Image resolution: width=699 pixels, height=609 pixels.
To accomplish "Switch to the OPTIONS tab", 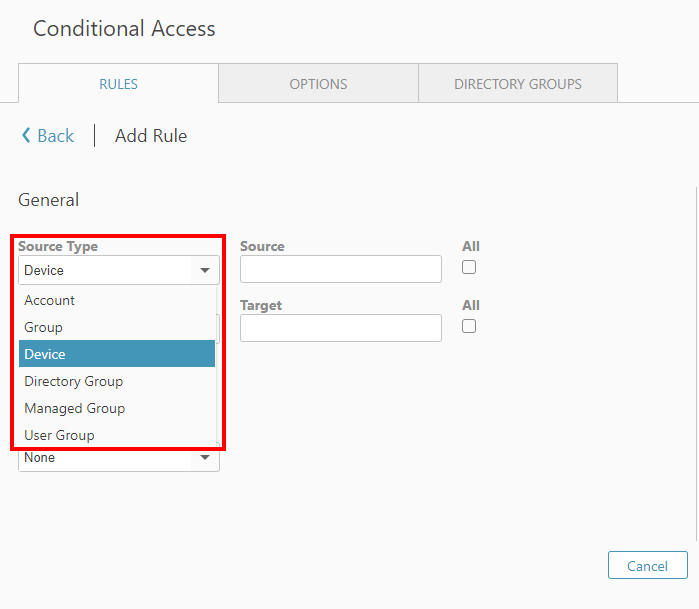I will coord(318,84).
